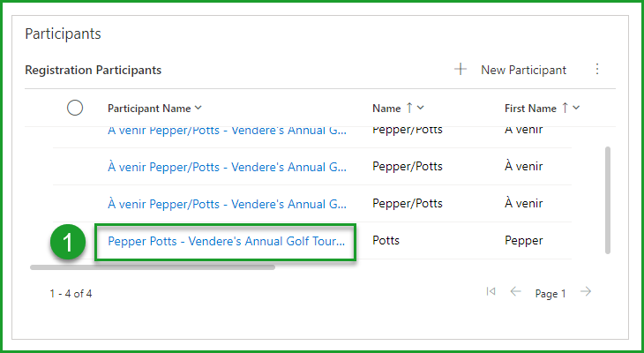The height and width of the screenshot is (353, 644).
Task: Click the horizontal scrollbar below the grid
Action: tap(152, 266)
